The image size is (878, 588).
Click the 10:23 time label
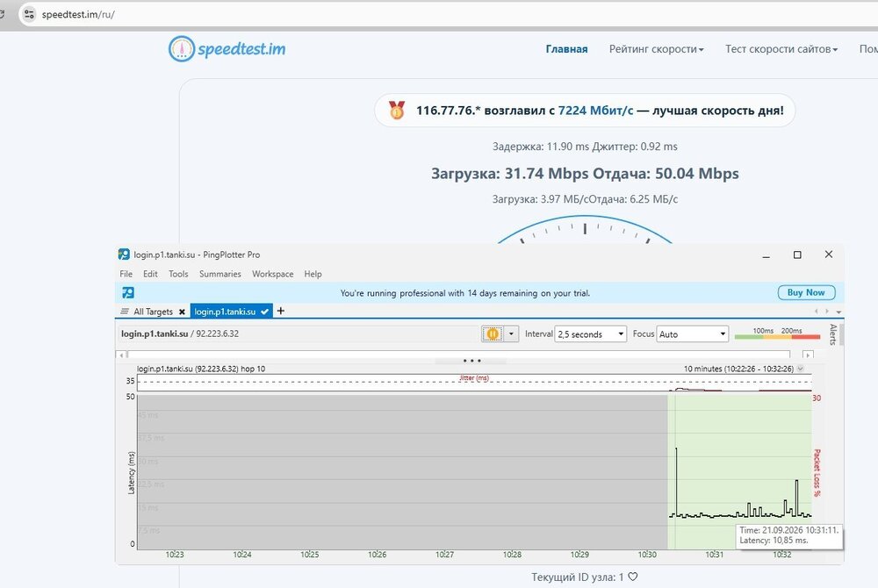(x=175, y=555)
